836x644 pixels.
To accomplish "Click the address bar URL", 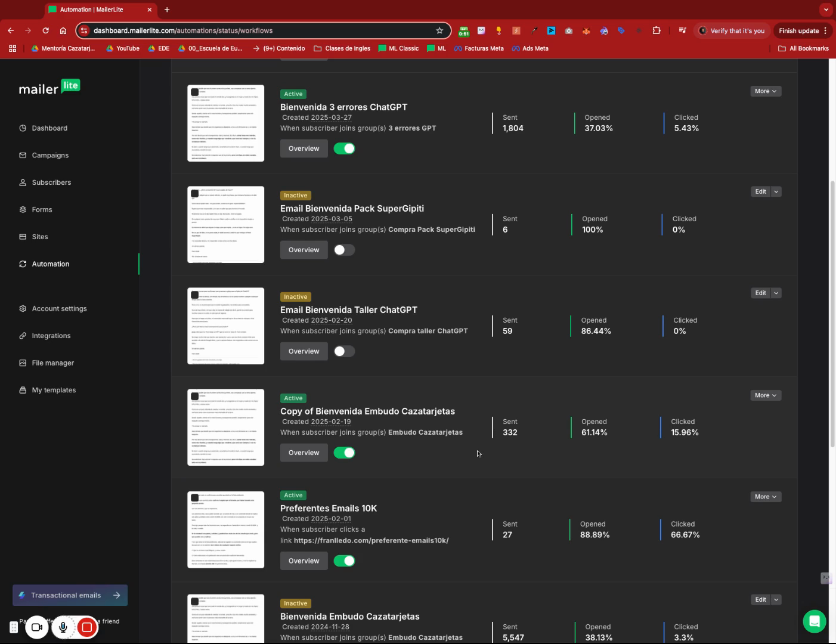I will [183, 30].
